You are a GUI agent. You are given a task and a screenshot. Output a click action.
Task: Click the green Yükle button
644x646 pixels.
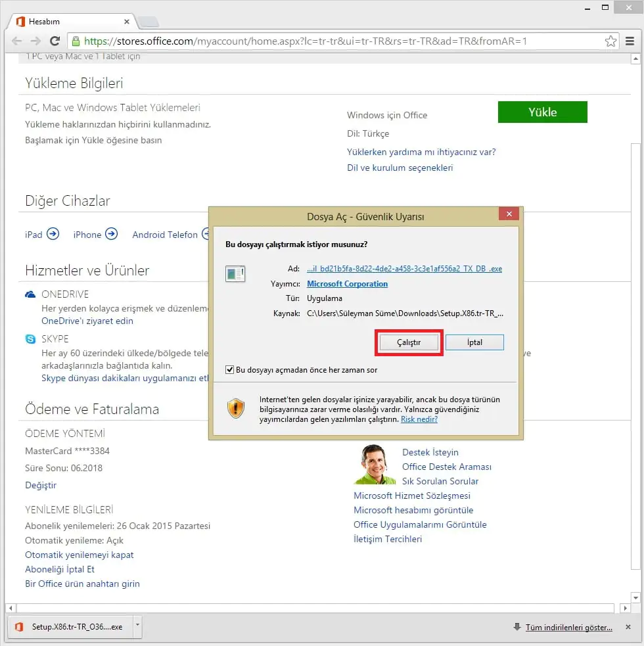pyautogui.click(x=542, y=112)
